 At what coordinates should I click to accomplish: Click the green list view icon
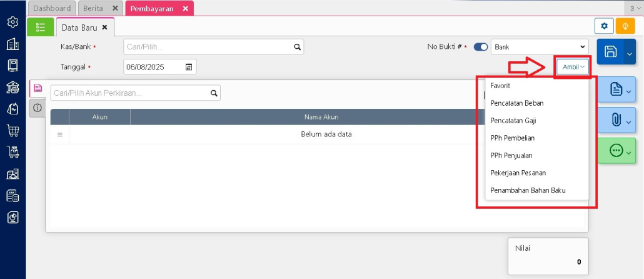tap(41, 27)
